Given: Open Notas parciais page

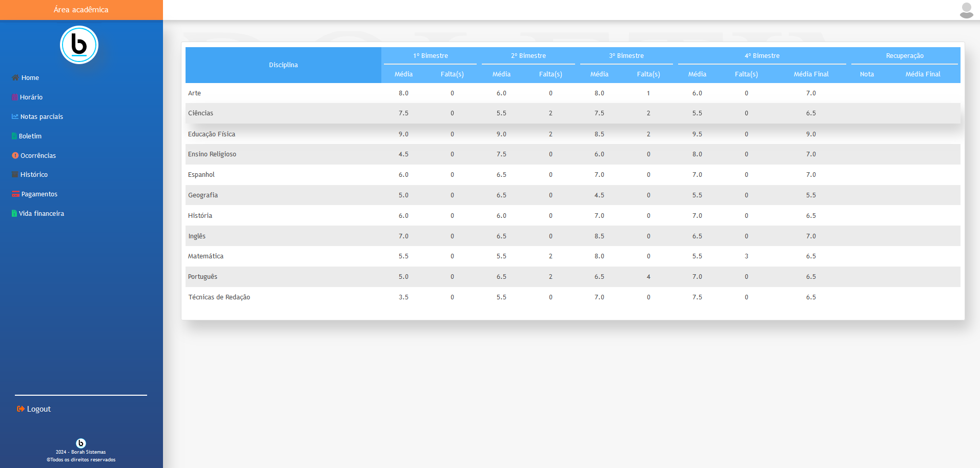Looking at the screenshot, I should [x=37, y=116].
